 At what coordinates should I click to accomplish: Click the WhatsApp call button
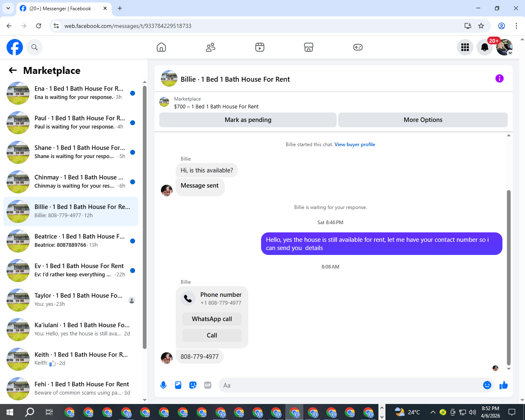pyautogui.click(x=212, y=319)
